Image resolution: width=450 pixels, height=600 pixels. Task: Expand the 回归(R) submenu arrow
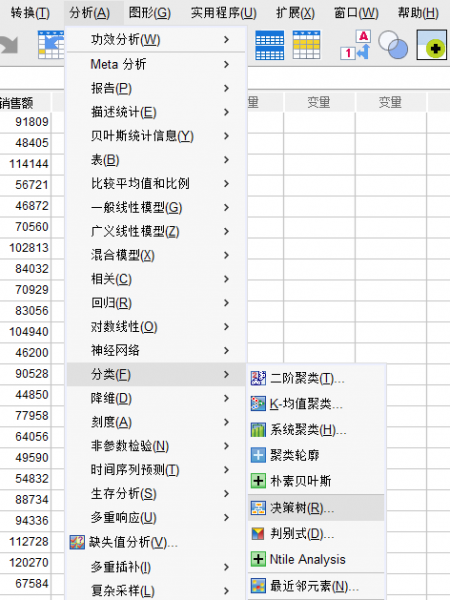(x=227, y=303)
